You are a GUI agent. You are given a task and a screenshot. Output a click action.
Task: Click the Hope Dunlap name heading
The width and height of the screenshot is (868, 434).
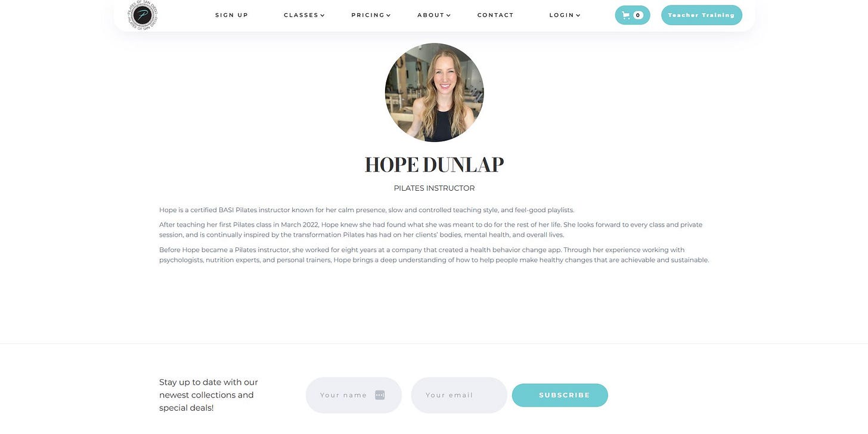click(434, 165)
